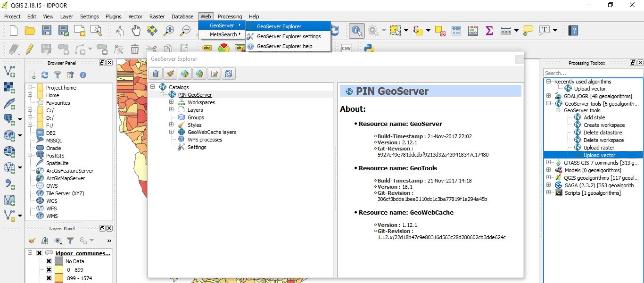The height and width of the screenshot is (283, 644).
Task: Open project using the yellow folder icon
Action: pos(30,31)
